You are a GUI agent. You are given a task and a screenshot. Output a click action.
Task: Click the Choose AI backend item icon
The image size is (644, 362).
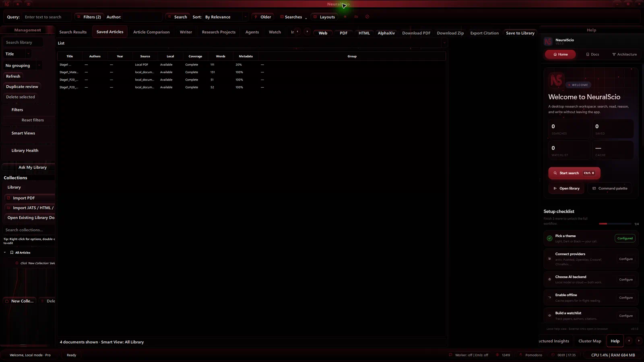pyautogui.click(x=549, y=279)
